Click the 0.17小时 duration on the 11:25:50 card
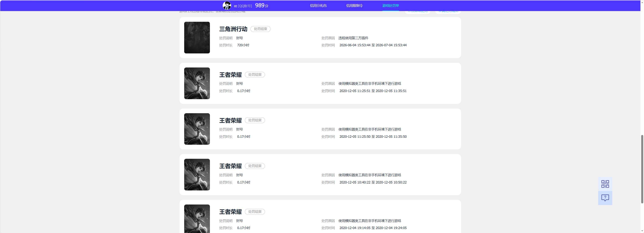Viewport: 644px width, 233px height. click(244, 136)
